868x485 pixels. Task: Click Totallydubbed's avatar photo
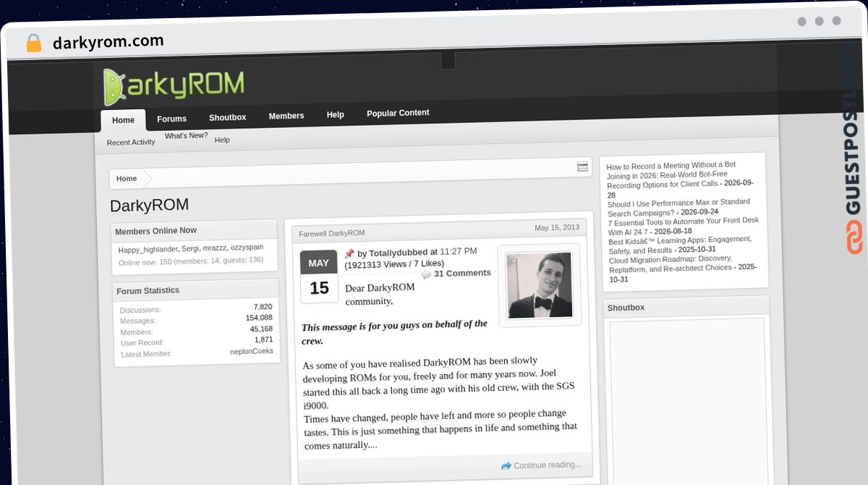coord(540,285)
